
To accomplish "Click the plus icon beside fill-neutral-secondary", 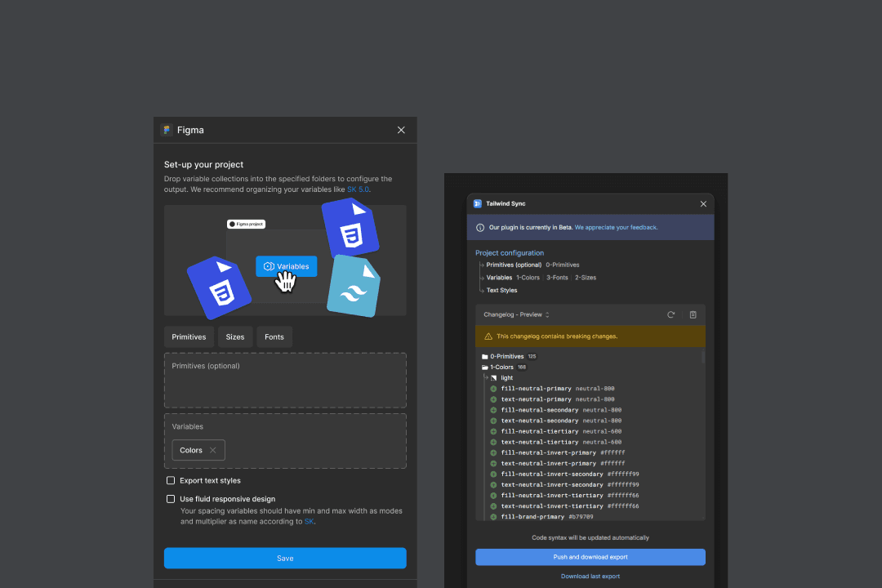I will [x=493, y=410].
